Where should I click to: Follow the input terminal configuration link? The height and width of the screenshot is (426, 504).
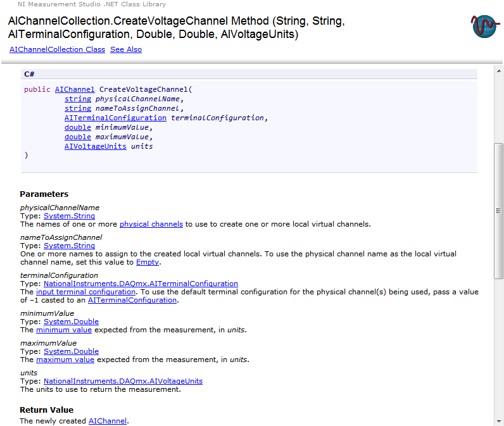click(x=86, y=292)
